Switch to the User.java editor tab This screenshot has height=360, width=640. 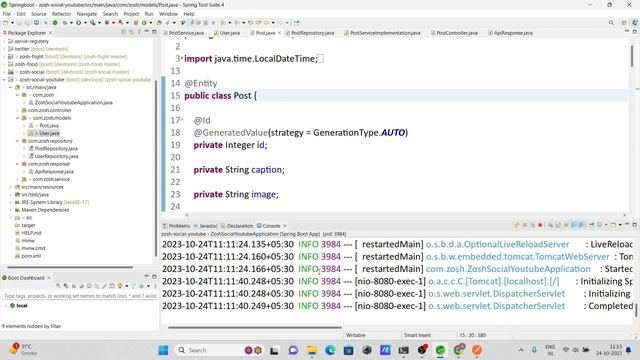pyautogui.click(x=230, y=33)
